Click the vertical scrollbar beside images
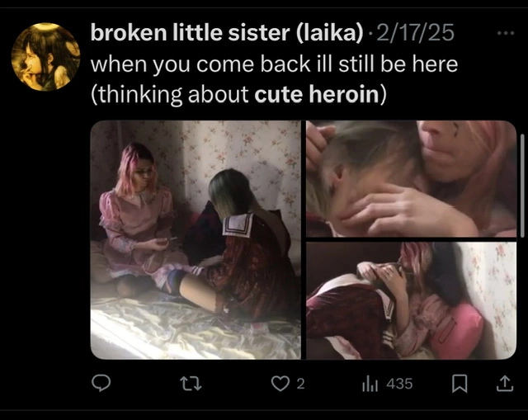The width and height of the screenshot is (528, 420). pos(522,186)
